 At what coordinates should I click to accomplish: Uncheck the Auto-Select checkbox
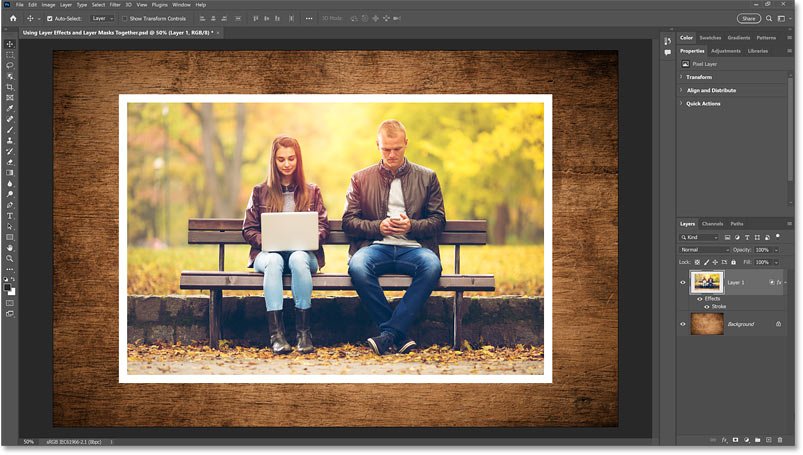click(x=50, y=18)
